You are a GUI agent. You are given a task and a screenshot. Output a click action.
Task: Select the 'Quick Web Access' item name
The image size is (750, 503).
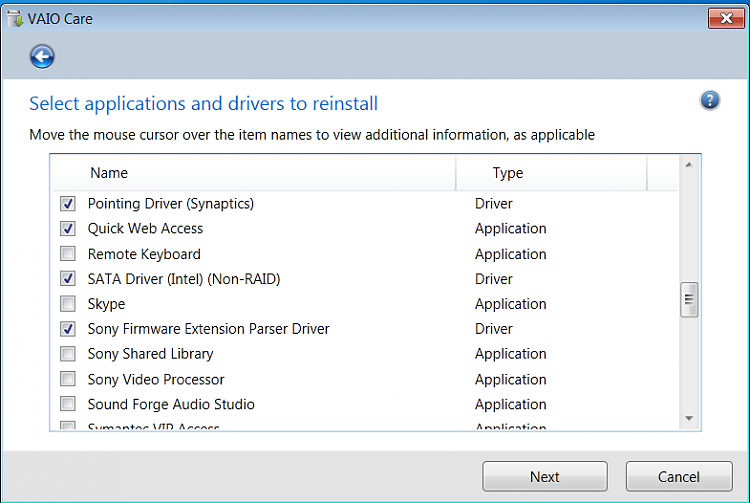pos(145,229)
